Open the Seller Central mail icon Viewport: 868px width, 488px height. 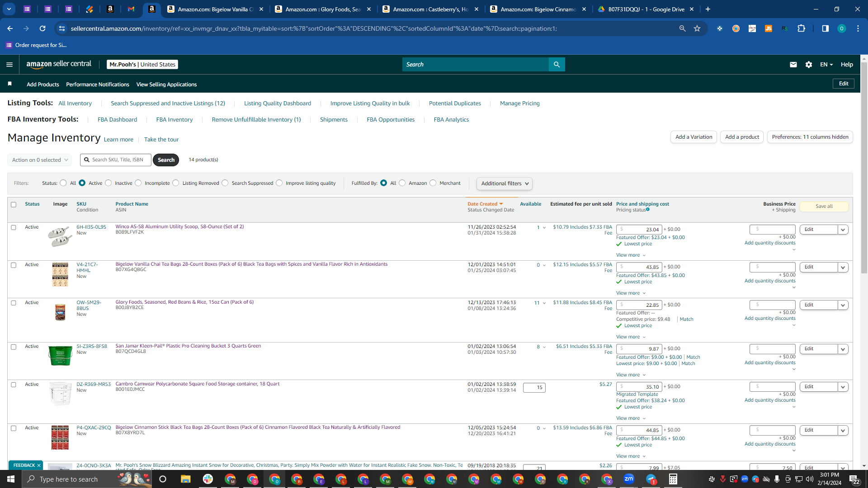793,65
